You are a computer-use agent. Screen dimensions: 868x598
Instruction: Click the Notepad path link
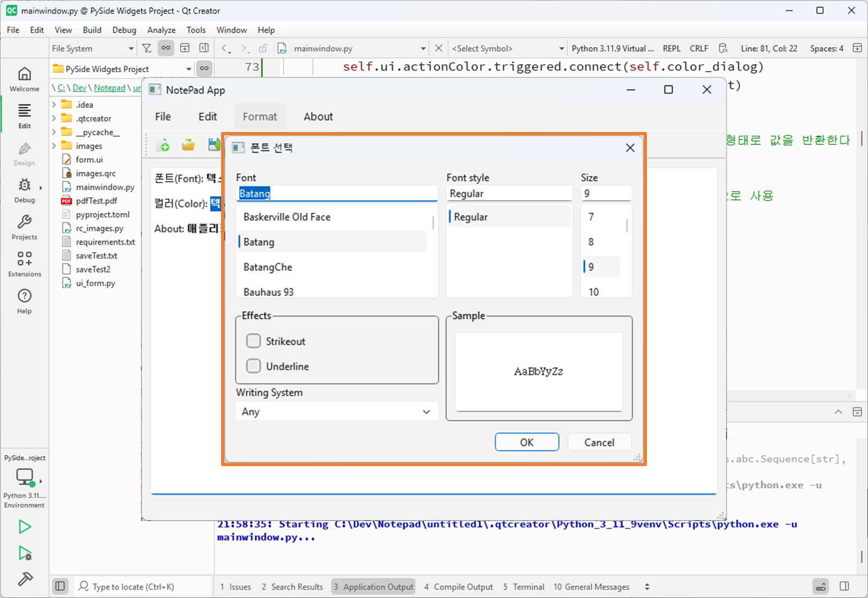110,88
